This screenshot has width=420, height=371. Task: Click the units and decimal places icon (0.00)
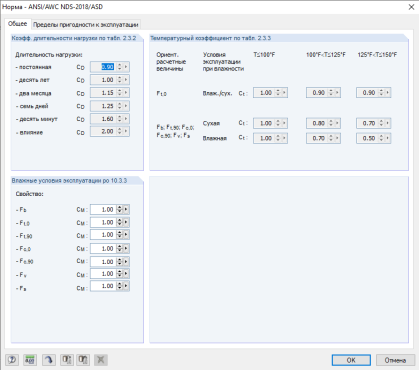[x=30, y=360]
